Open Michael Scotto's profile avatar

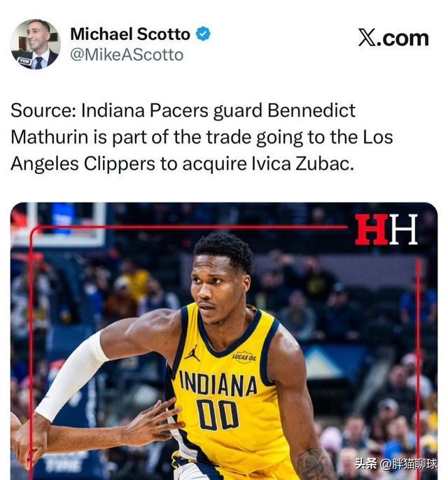pos(36,44)
